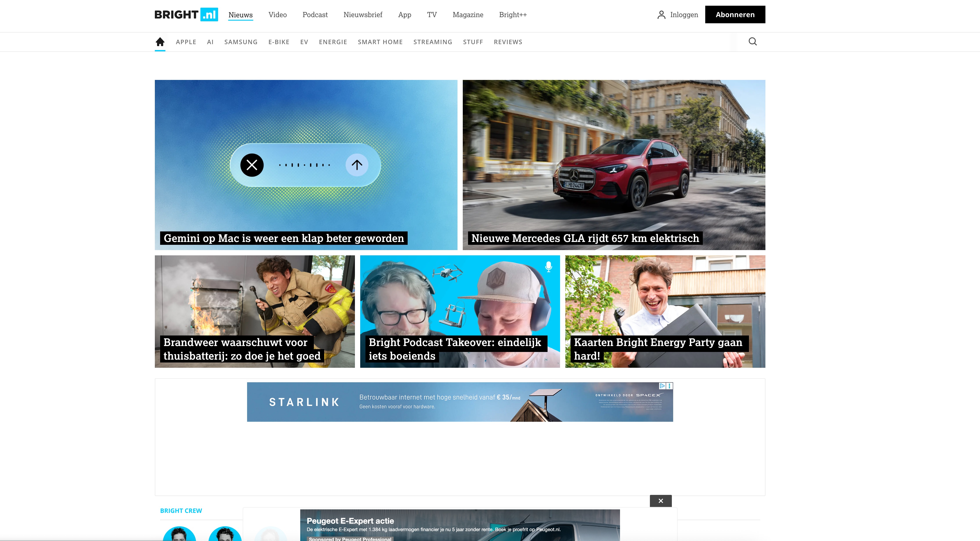Select the Reviews category tab
The height and width of the screenshot is (541, 980).
pyautogui.click(x=508, y=42)
